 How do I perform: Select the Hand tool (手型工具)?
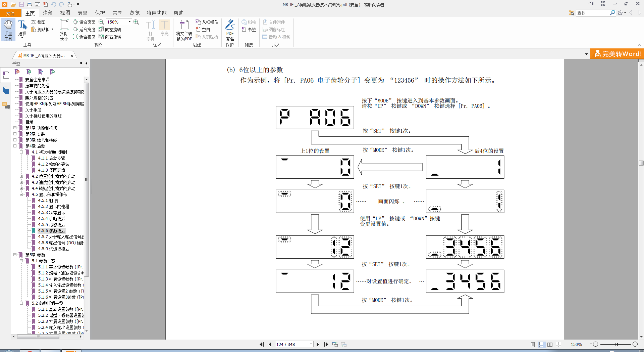pyautogui.click(x=8, y=30)
